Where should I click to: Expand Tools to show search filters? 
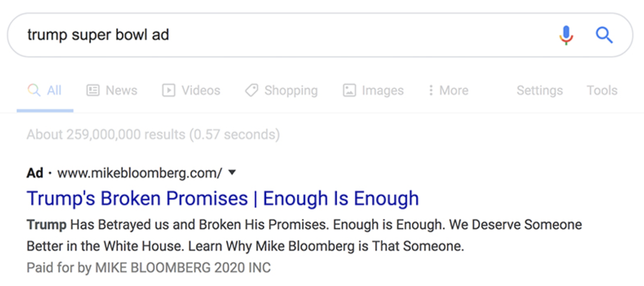(x=602, y=90)
